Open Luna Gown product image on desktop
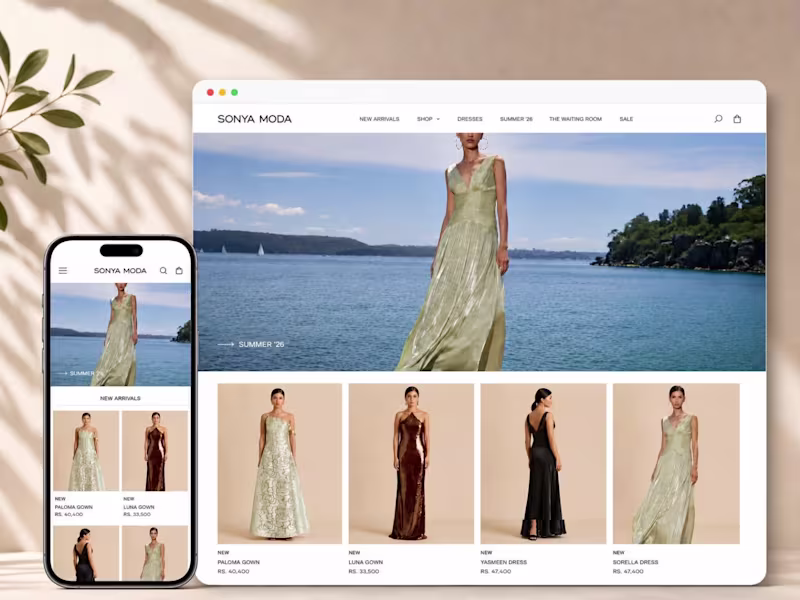The image size is (800, 600). 411,463
